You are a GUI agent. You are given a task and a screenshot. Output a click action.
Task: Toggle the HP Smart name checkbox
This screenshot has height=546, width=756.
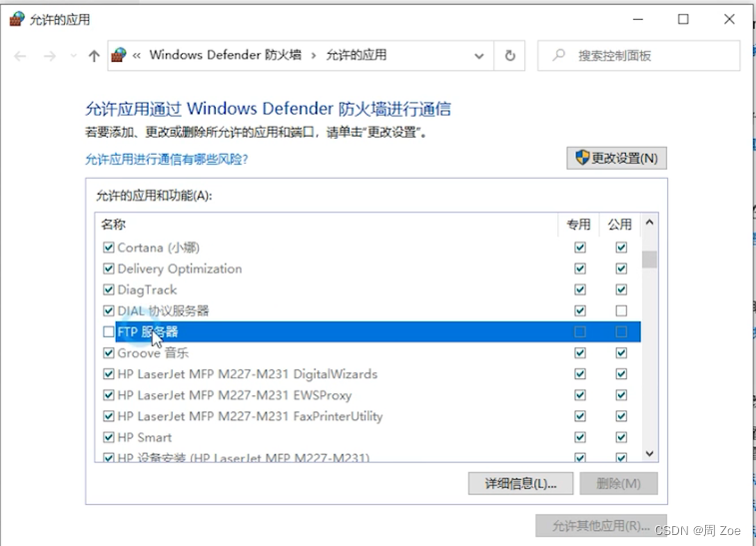click(x=109, y=437)
